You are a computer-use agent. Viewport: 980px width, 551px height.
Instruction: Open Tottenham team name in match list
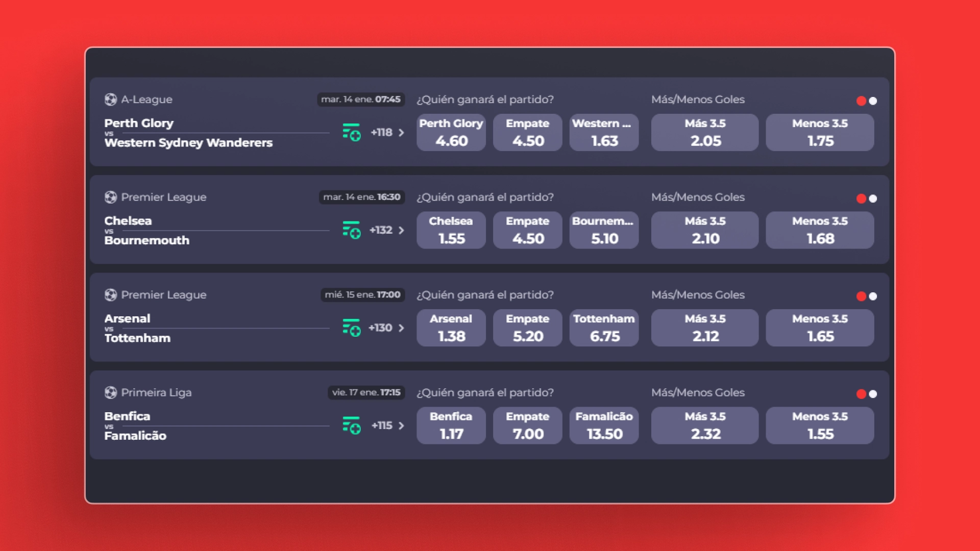[137, 338]
